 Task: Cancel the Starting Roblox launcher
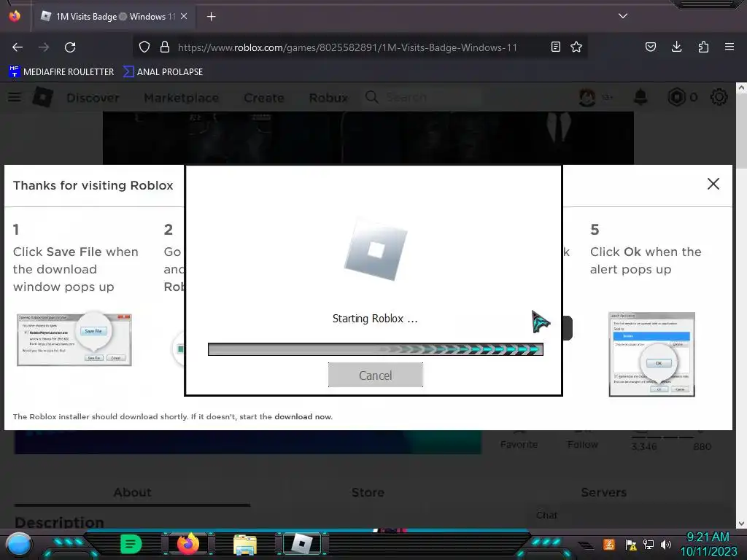tap(376, 376)
